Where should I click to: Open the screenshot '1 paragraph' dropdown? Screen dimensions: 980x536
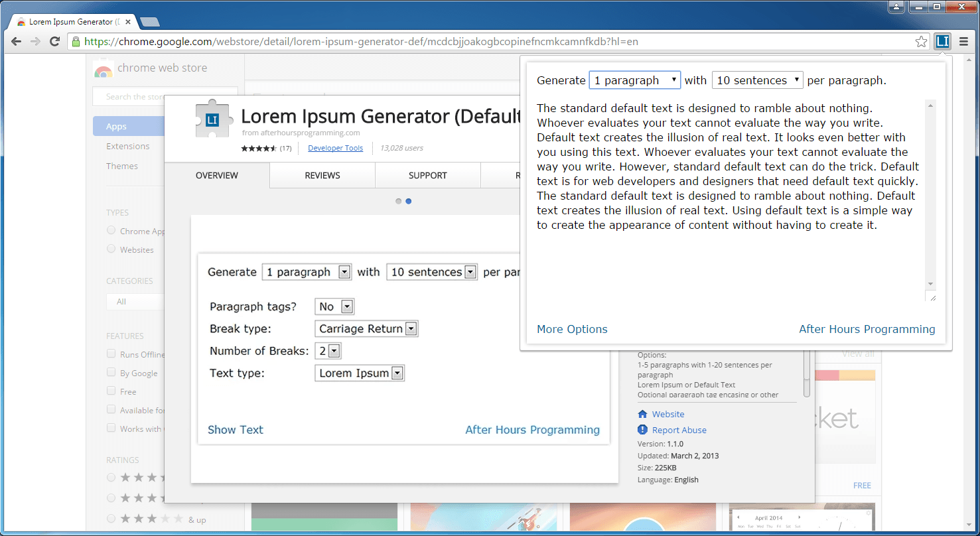[307, 272]
